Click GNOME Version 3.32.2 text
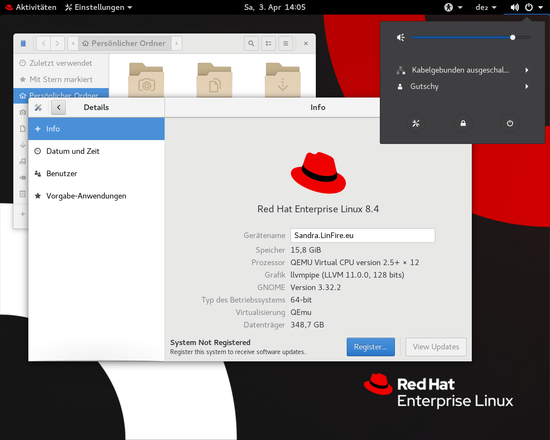The image size is (550, 440). tap(315, 287)
